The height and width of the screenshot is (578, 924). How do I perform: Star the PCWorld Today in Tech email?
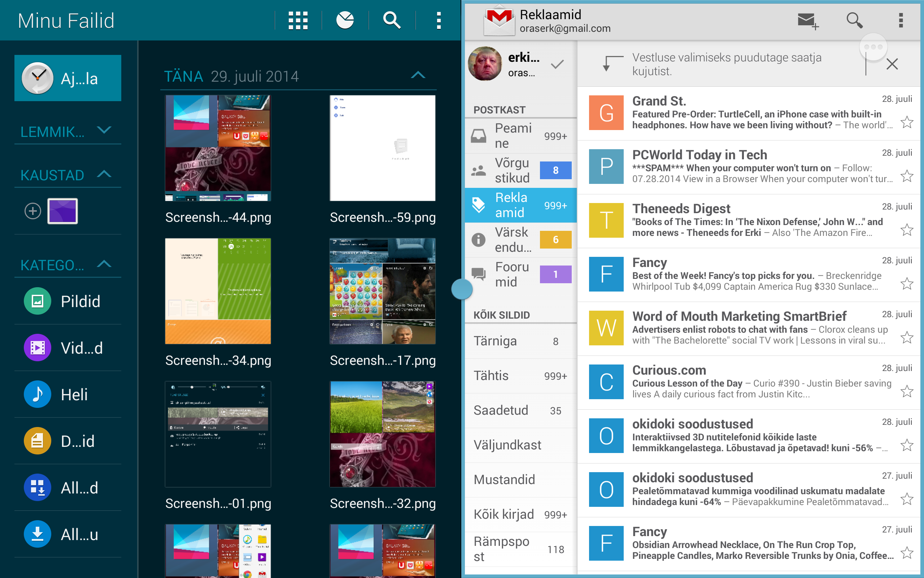(907, 176)
